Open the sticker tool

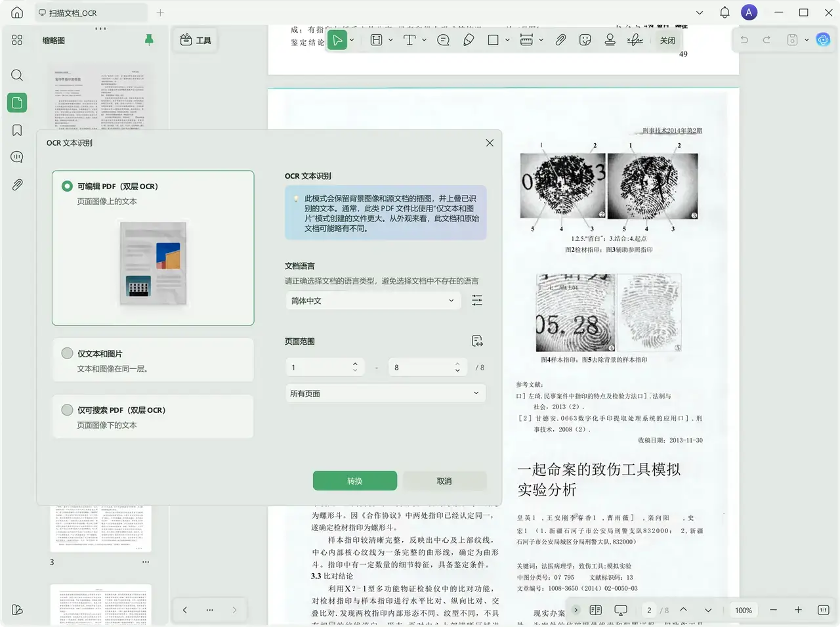coord(584,39)
